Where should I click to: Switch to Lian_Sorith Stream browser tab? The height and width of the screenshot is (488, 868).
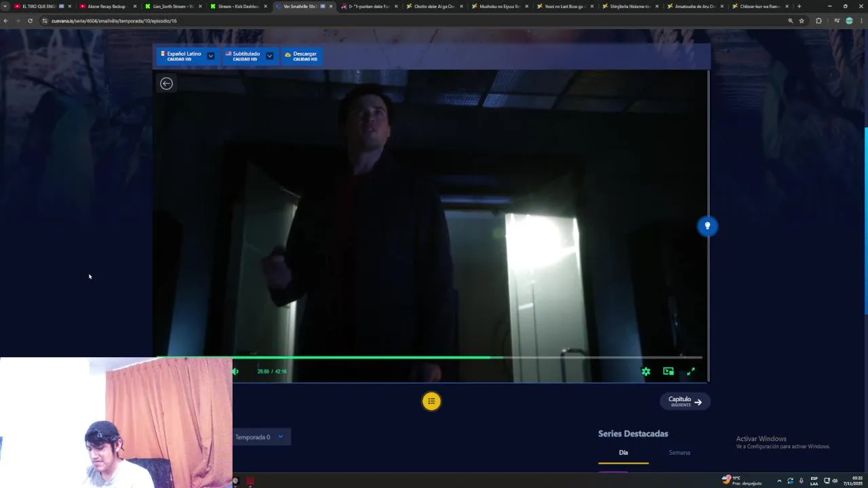[x=173, y=6]
